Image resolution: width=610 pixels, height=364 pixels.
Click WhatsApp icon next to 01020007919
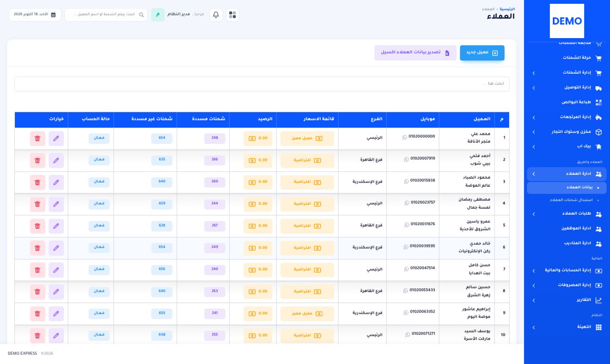(407, 160)
